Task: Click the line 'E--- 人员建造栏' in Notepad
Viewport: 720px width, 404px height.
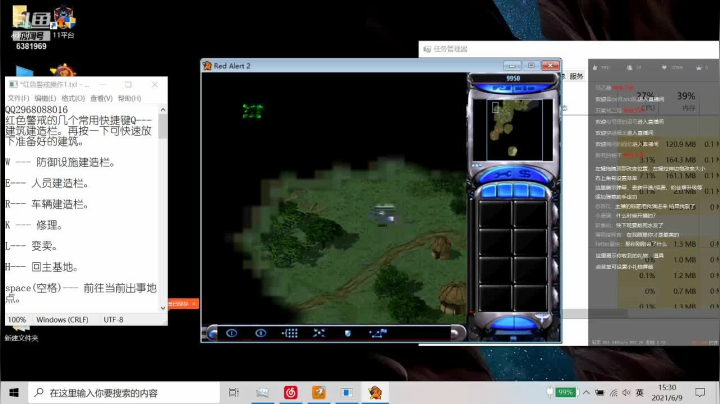Action: tap(47, 183)
